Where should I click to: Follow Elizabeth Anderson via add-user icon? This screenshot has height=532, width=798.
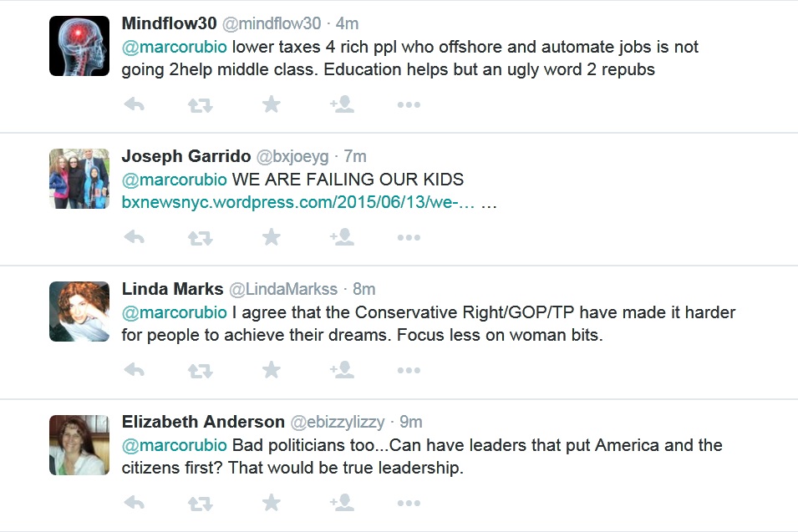tap(341, 503)
